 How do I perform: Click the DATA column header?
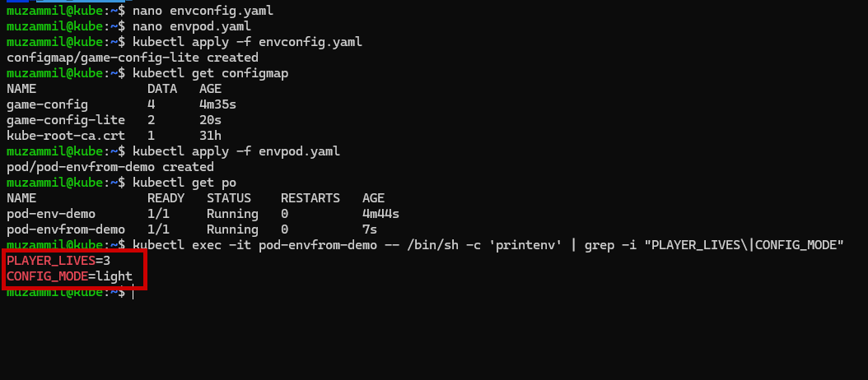coord(162,89)
